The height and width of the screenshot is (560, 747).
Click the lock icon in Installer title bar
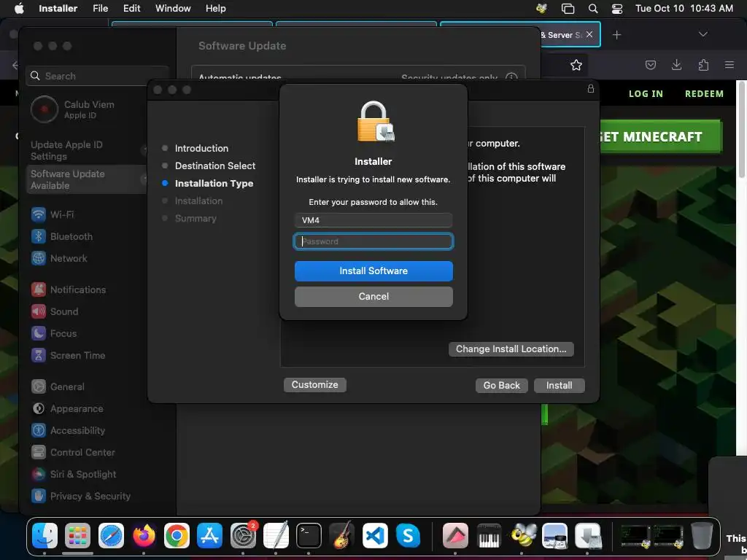[591, 88]
